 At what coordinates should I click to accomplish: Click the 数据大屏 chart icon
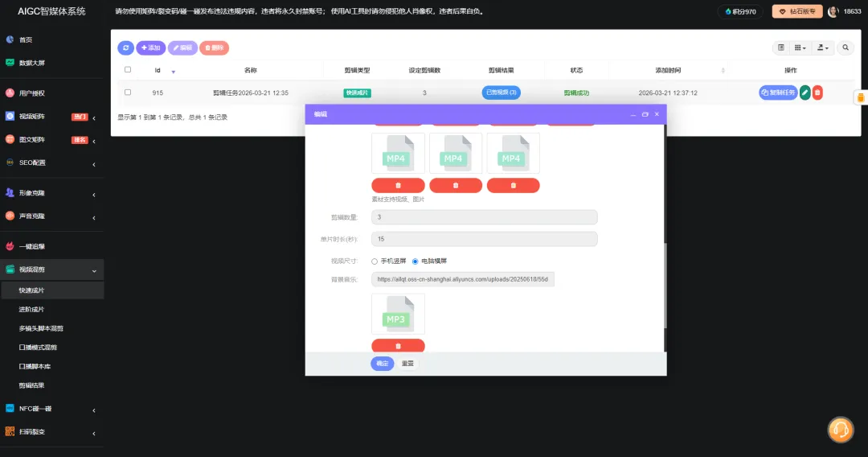[x=10, y=63]
